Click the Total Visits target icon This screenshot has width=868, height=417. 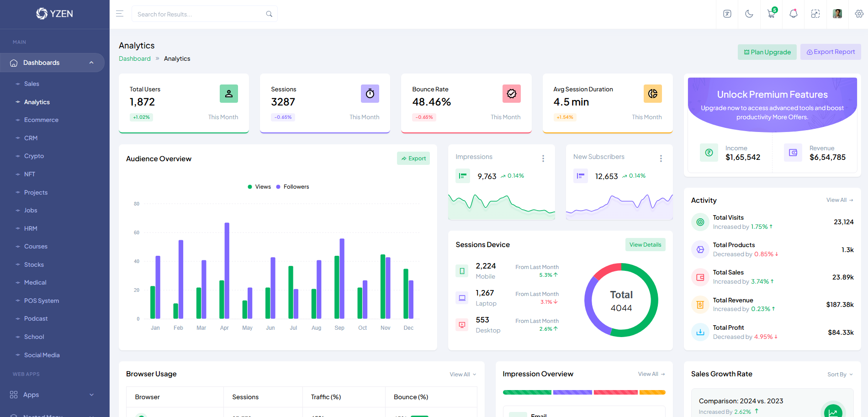pos(700,222)
